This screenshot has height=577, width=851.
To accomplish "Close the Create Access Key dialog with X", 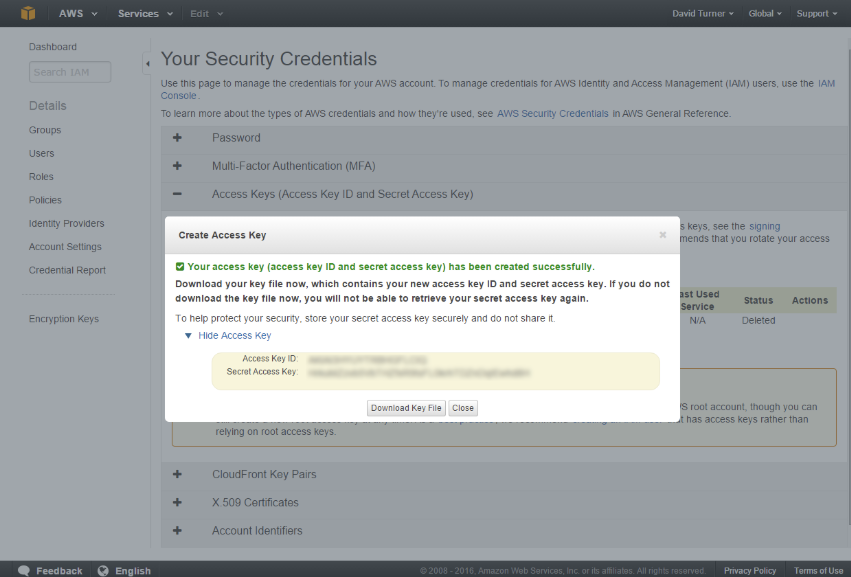I will click(662, 235).
